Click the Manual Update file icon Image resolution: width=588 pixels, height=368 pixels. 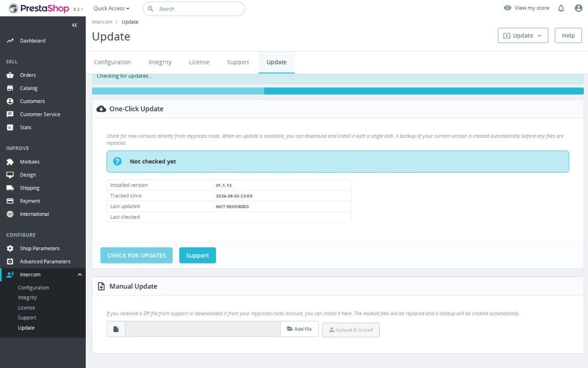(101, 286)
